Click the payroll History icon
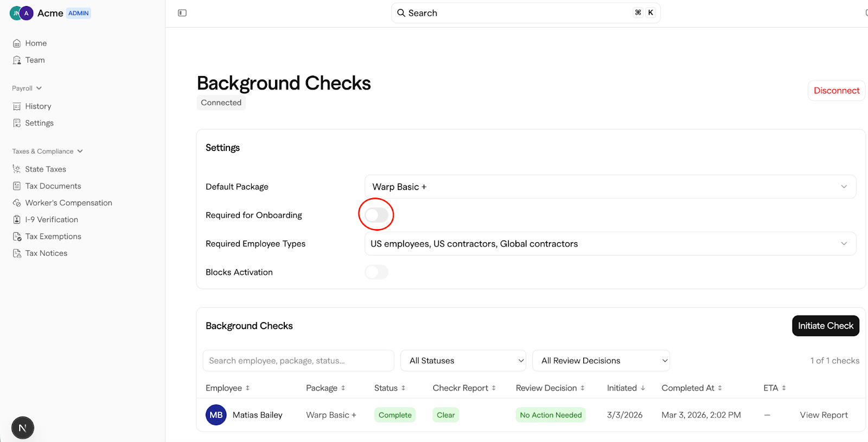 click(x=17, y=106)
